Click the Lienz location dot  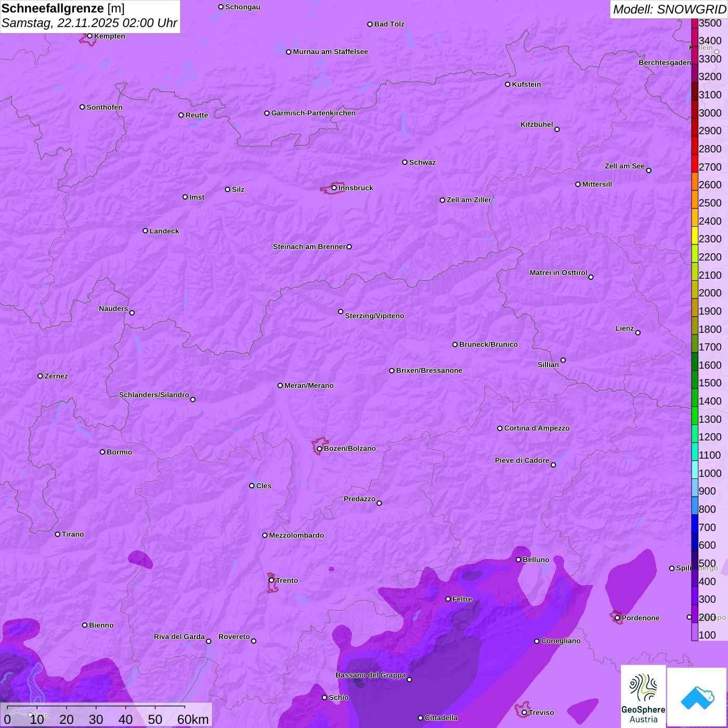638,333
